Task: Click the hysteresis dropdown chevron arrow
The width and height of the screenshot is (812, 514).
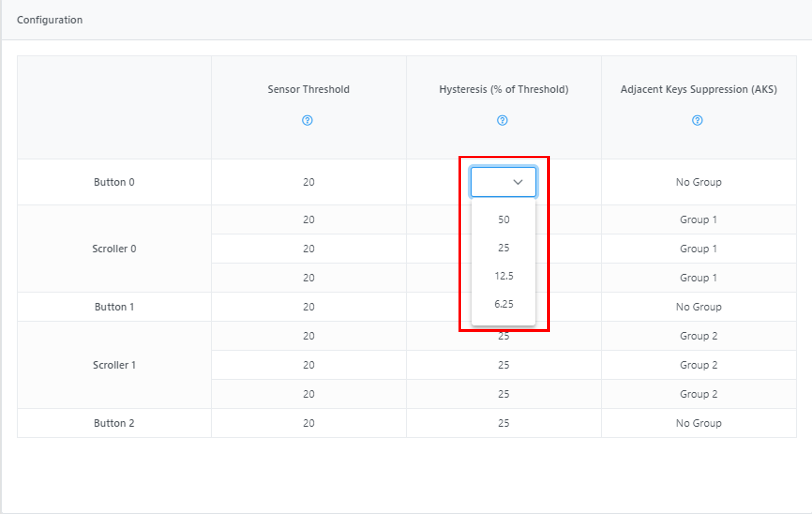Action: (x=518, y=182)
